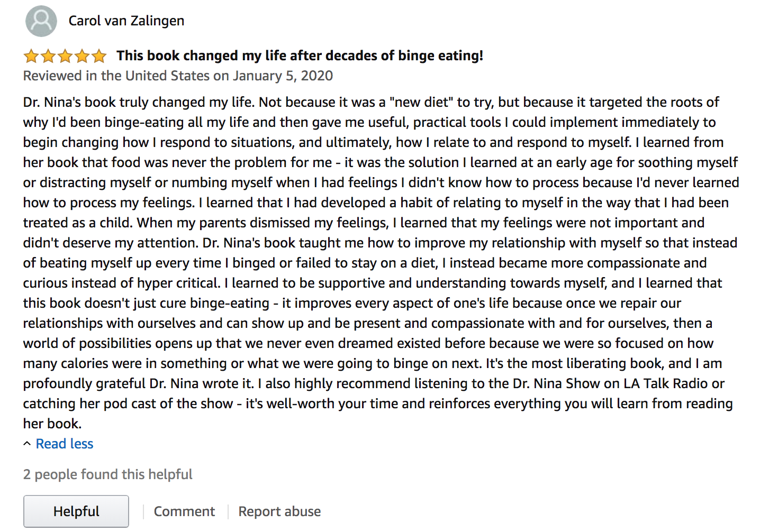778x532 pixels.
Task: Click Report abuse
Action: (279, 511)
